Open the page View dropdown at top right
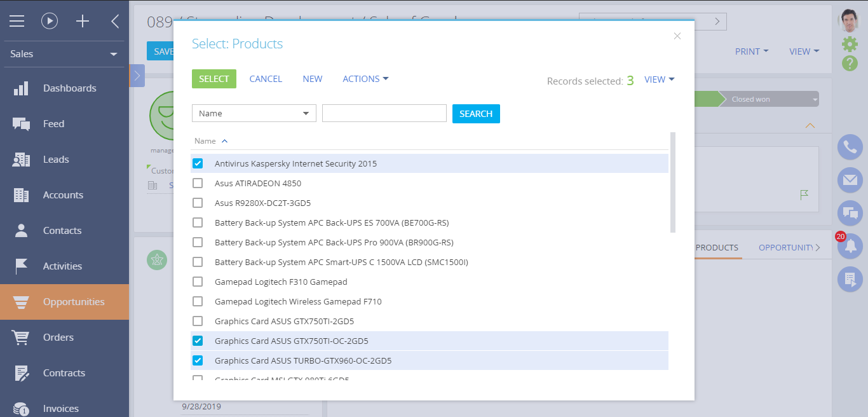This screenshot has width=868, height=417. [x=804, y=51]
